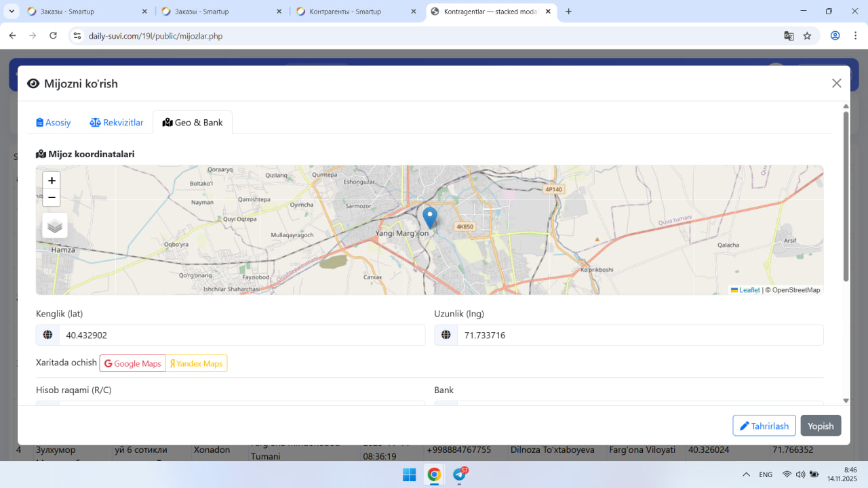The image size is (868, 488).
Task: Open Telegram from the taskbar
Action: [460, 474]
